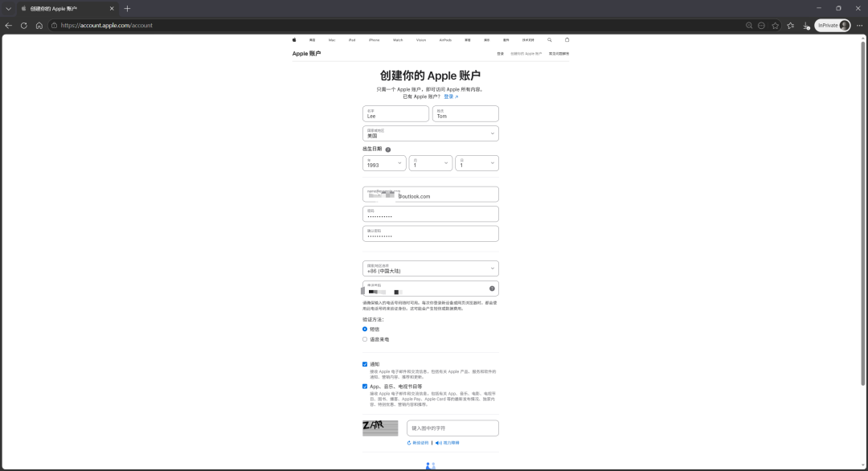
Task: Expand the country/region dropdown showing 美国
Action: coord(430,133)
